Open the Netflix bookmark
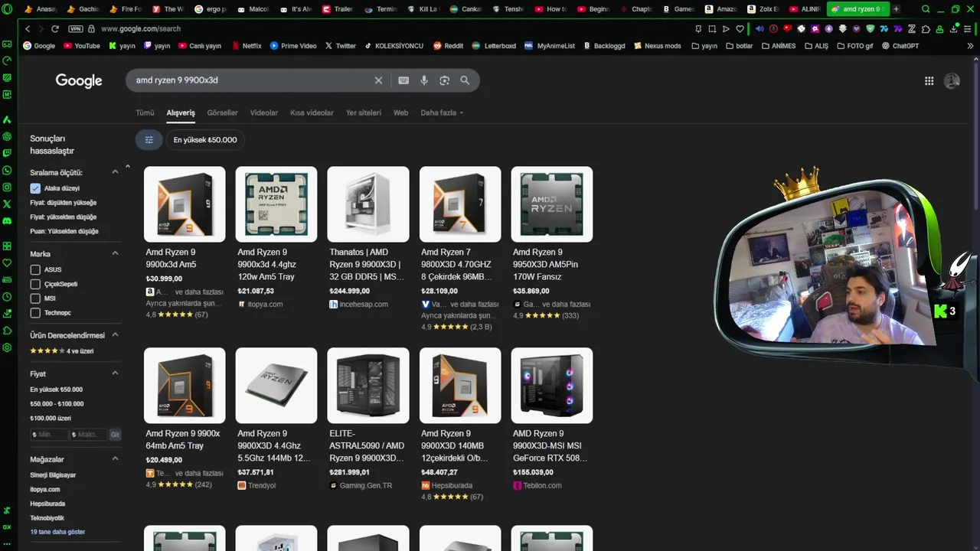 246,46
